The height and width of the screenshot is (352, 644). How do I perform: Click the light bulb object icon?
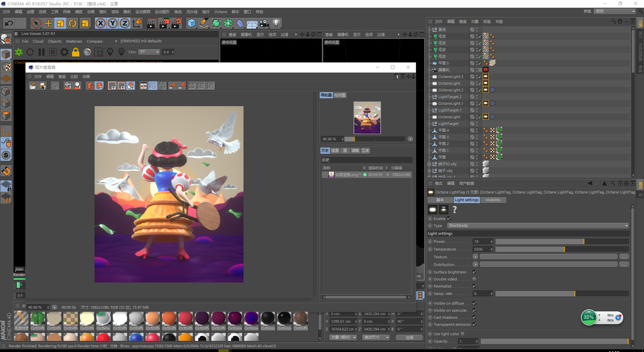coord(277,23)
